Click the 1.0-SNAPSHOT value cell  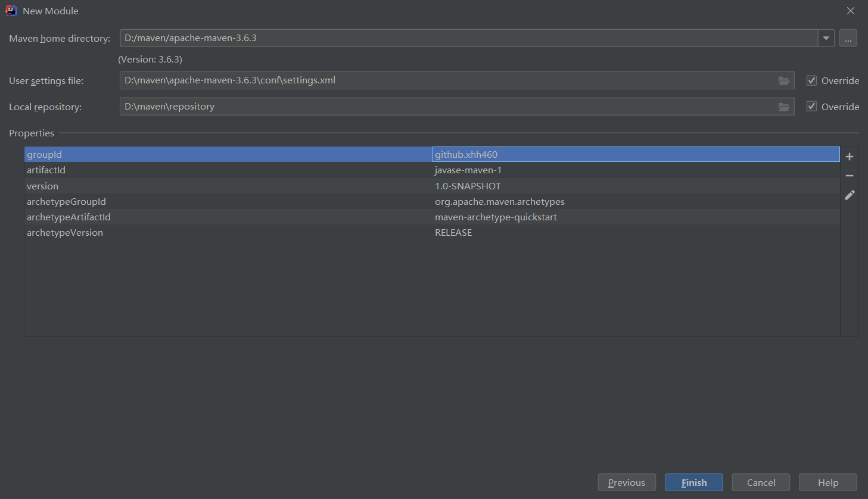pyautogui.click(x=636, y=186)
